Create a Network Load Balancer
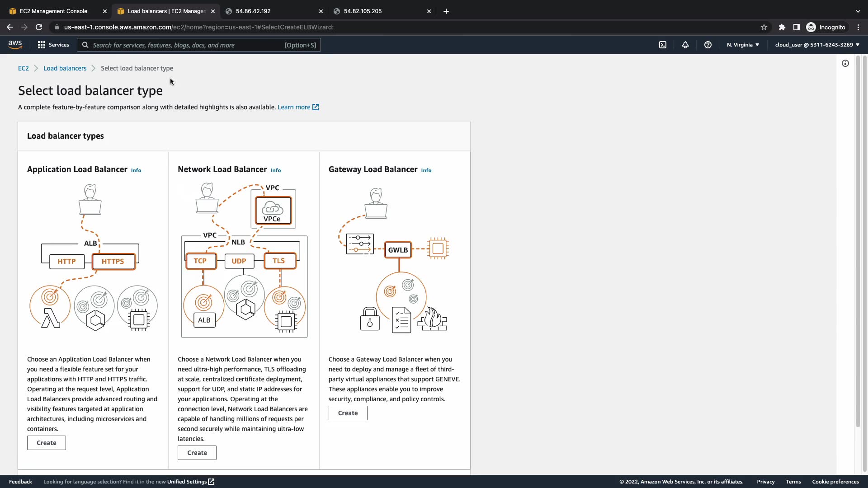The width and height of the screenshot is (868, 488). coord(197,453)
